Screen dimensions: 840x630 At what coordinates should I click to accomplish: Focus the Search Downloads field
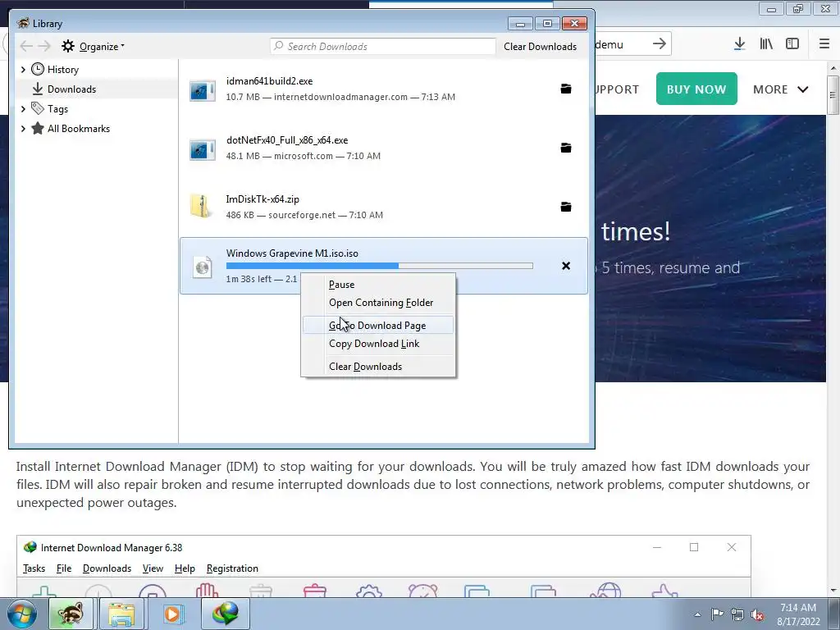pos(383,47)
